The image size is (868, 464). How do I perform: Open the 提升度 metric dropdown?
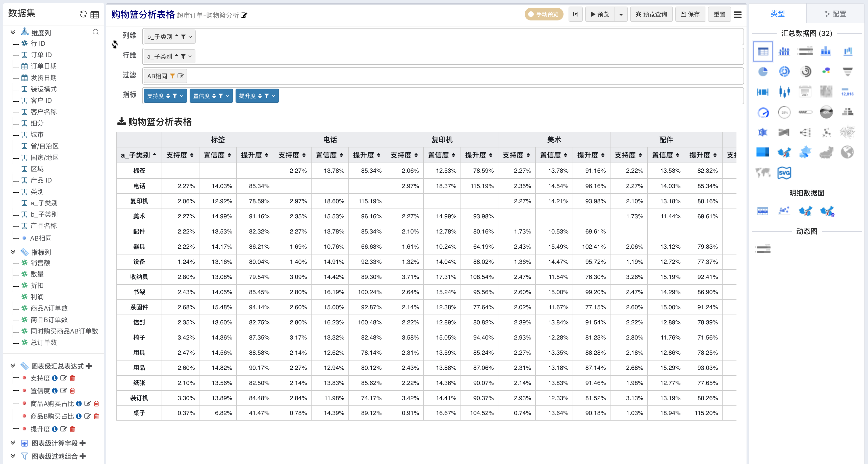click(x=273, y=96)
